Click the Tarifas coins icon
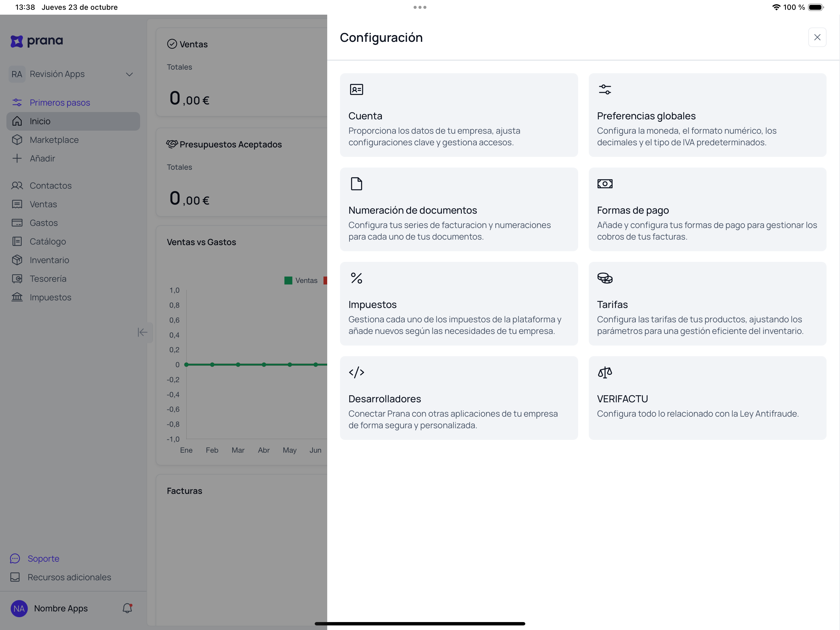Image resolution: width=840 pixels, height=630 pixels. pos(605,278)
